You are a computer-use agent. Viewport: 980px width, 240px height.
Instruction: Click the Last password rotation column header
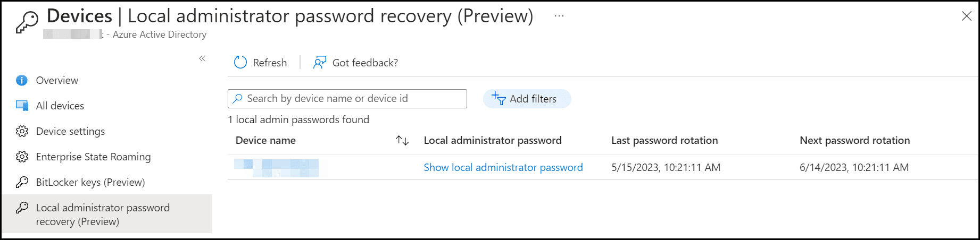click(x=665, y=141)
